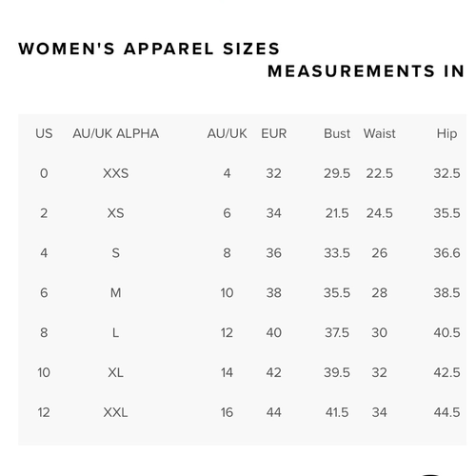
Task: Select the EUR size 44 cell
Action: pyautogui.click(x=273, y=412)
